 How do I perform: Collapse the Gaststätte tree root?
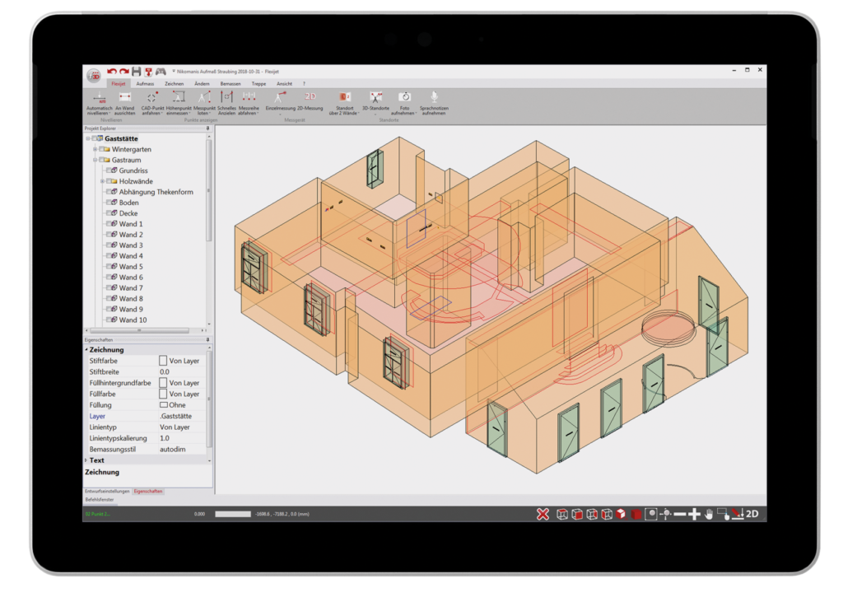[88, 139]
